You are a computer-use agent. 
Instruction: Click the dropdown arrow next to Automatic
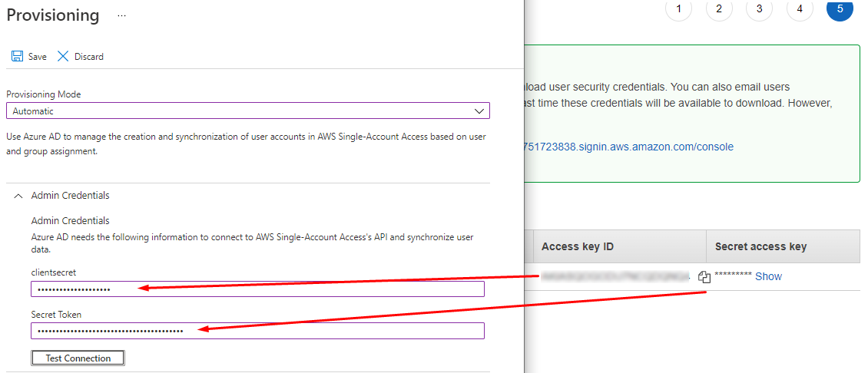point(480,111)
